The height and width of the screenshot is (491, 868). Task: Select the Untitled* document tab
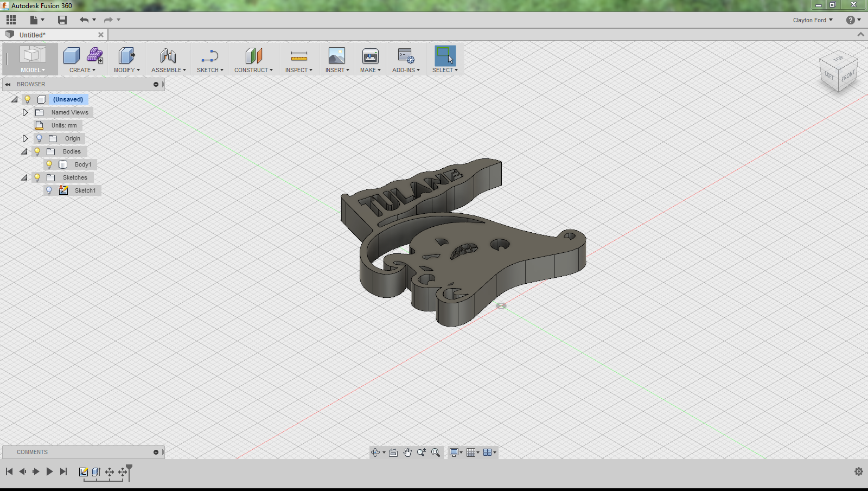pos(53,35)
